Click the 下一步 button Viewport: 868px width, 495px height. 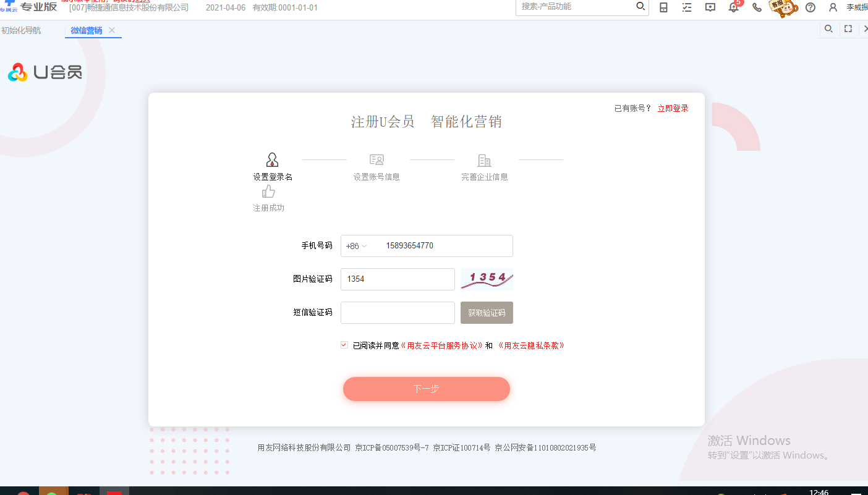pos(427,389)
